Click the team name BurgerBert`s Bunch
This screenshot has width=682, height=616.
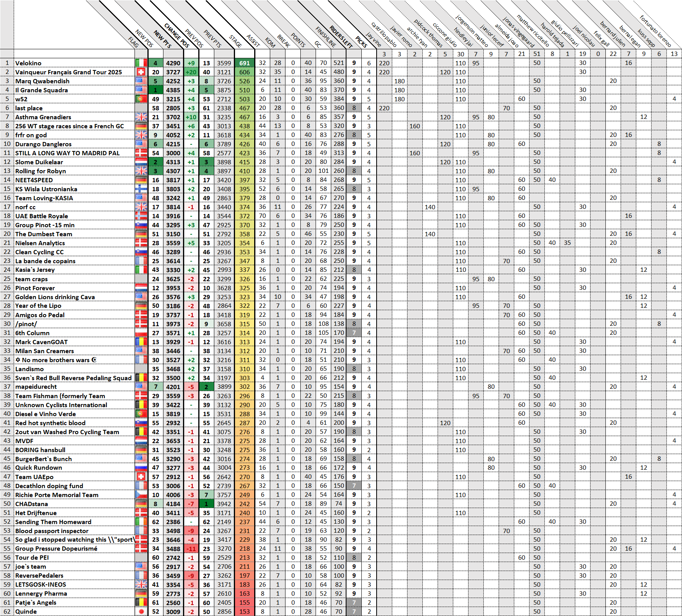(43, 459)
